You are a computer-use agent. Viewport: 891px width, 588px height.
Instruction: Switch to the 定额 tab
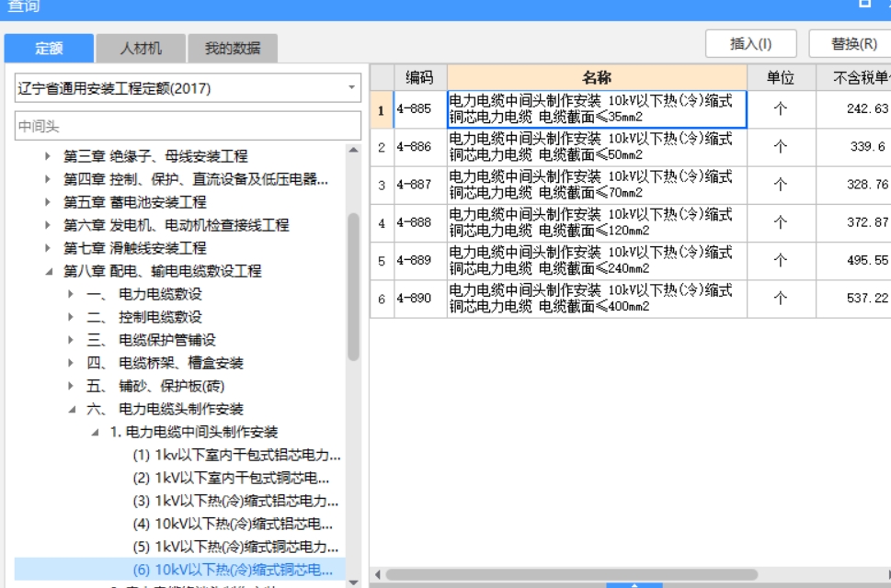pyautogui.click(x=49, y=49)
